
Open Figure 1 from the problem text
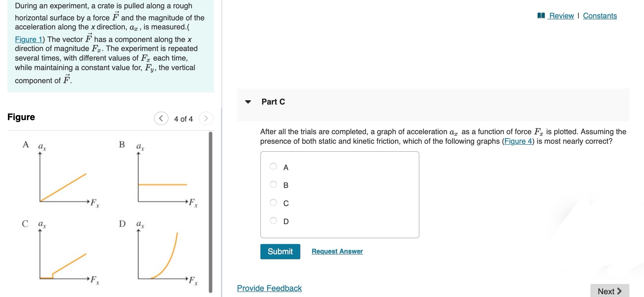point(28,39)
